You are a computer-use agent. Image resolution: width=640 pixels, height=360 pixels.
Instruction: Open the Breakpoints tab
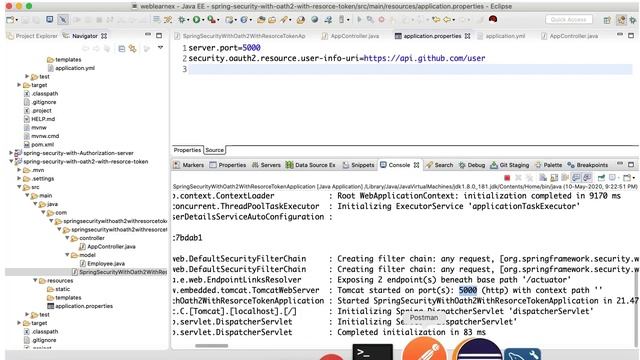pos(587,165)
